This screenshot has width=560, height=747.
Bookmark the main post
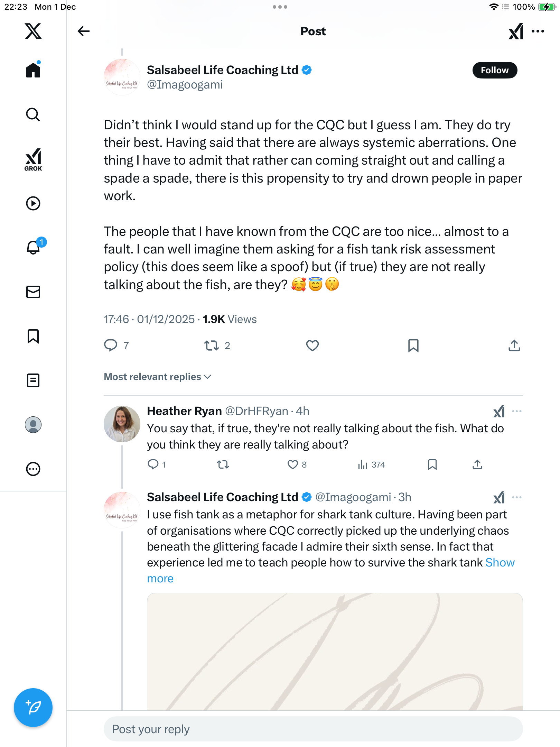(413, 345)
